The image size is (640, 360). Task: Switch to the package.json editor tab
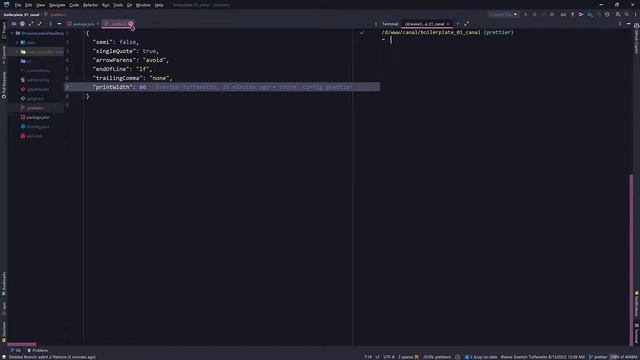(83, 24)
